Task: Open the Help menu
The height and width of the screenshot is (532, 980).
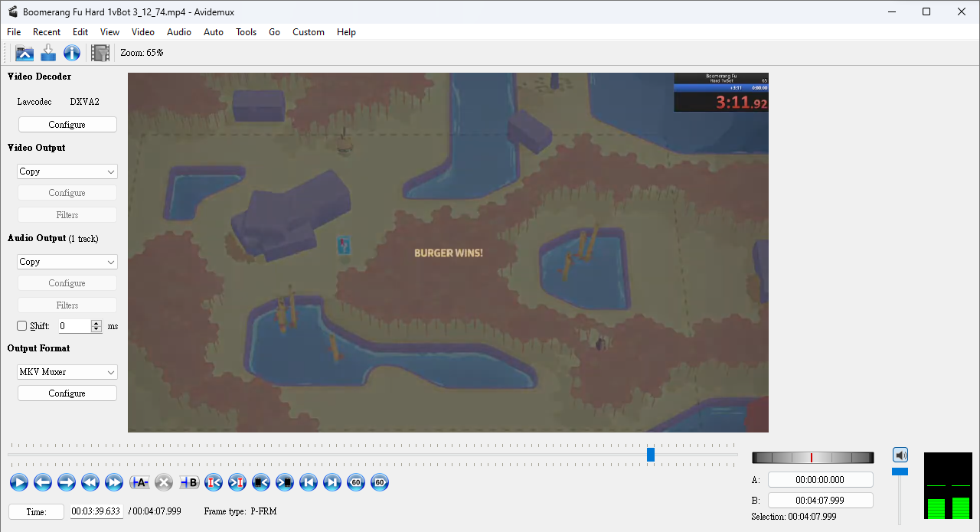Action: tap(347, 32)
